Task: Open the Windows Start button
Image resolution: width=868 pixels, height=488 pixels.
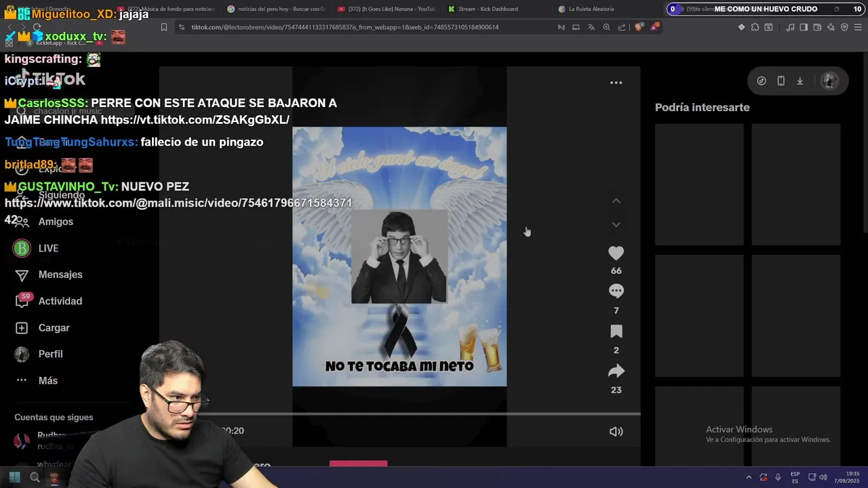Action: (15, 477)
